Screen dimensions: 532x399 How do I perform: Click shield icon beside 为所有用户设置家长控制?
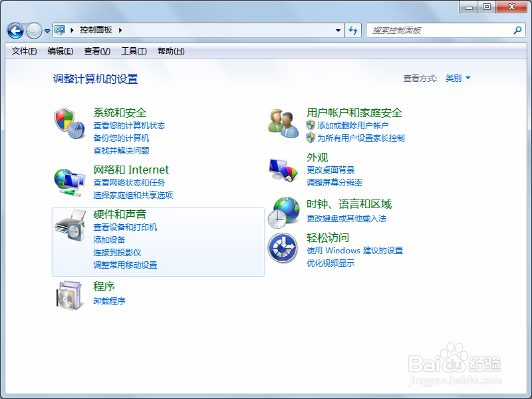(x=311, y=138)
